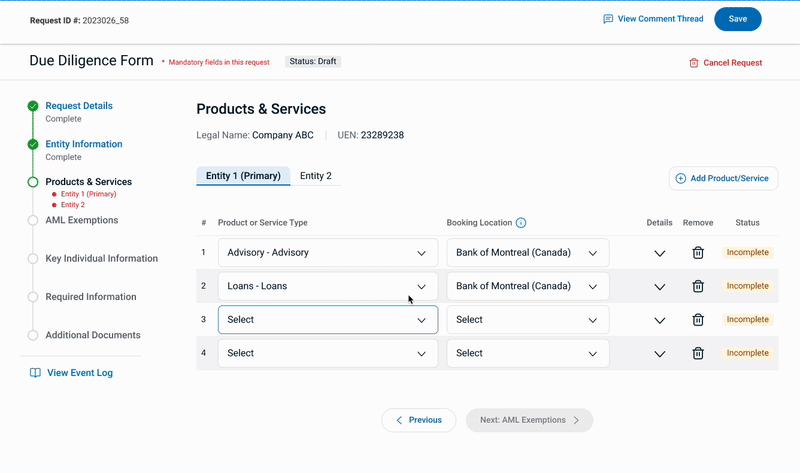Click the trash icon in row 4
800x473 pixels.
click(x=698, y=353)
